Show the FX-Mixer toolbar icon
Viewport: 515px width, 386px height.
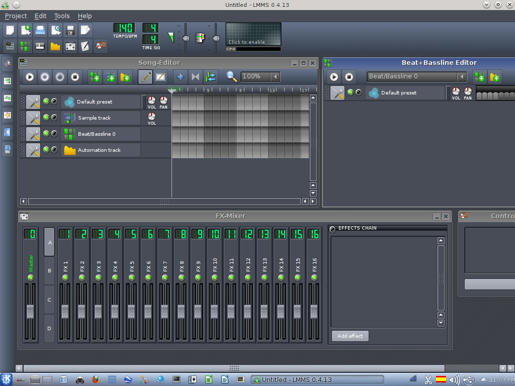coord(70,46)
